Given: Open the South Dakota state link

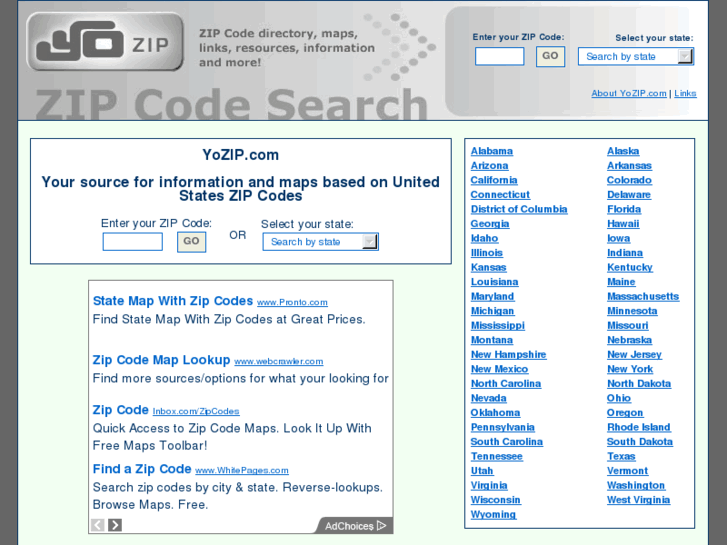Looking at the screenshot, I should [x=640, y=442].
